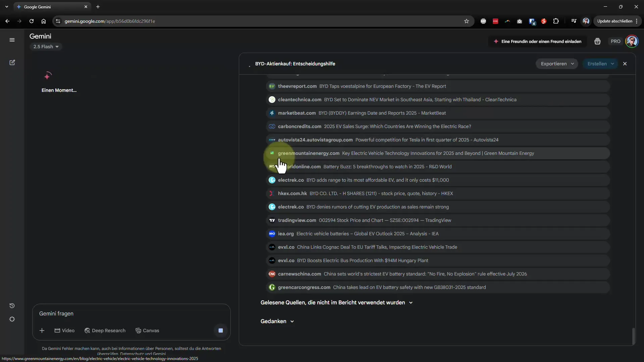Viewport: 644px width, 362px height.
Task: Go back with browser back arrow
Action: (7, 21)
